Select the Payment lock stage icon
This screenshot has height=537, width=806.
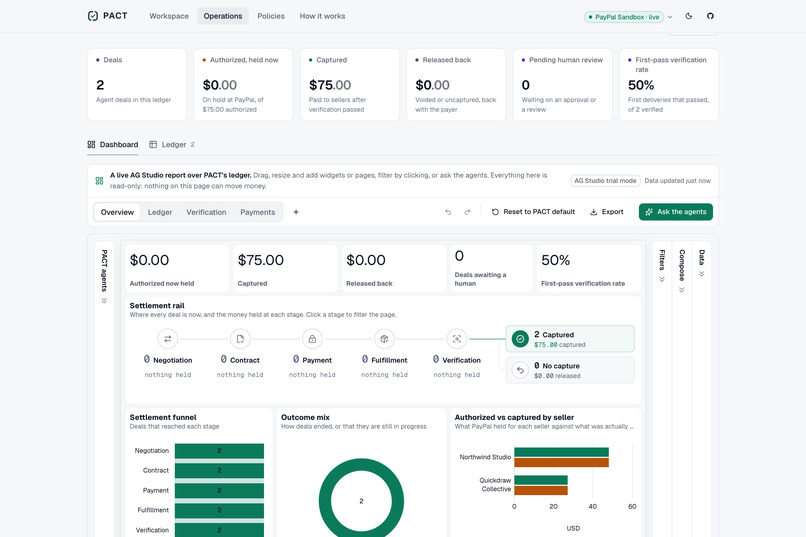click(x=312, y=339)
